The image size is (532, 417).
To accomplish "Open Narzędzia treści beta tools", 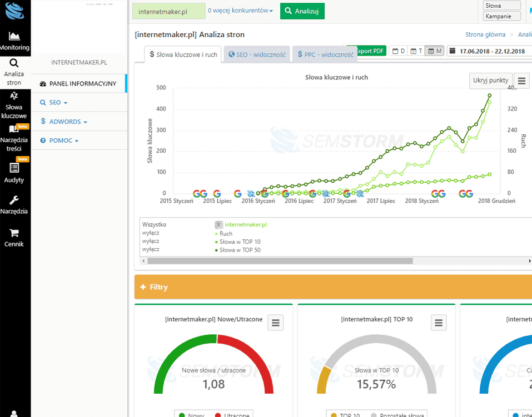I will pyautogui.click(x=14, y=138).
